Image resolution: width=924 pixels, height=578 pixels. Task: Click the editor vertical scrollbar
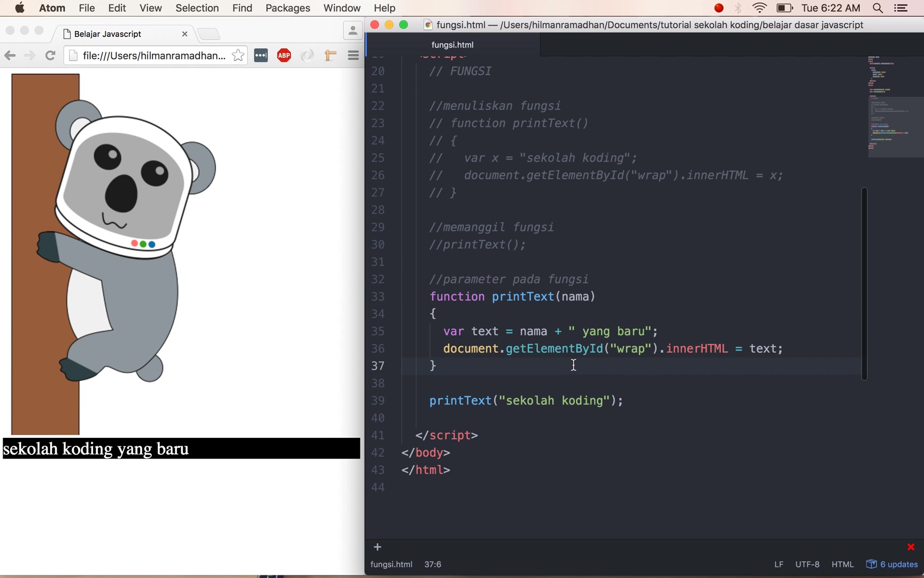864,284
